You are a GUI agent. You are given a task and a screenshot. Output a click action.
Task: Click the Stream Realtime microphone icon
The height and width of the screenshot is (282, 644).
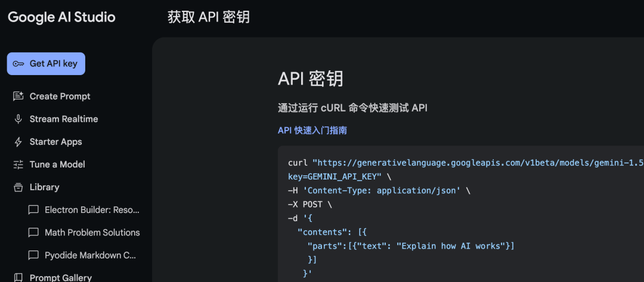[x=18, y=119]
